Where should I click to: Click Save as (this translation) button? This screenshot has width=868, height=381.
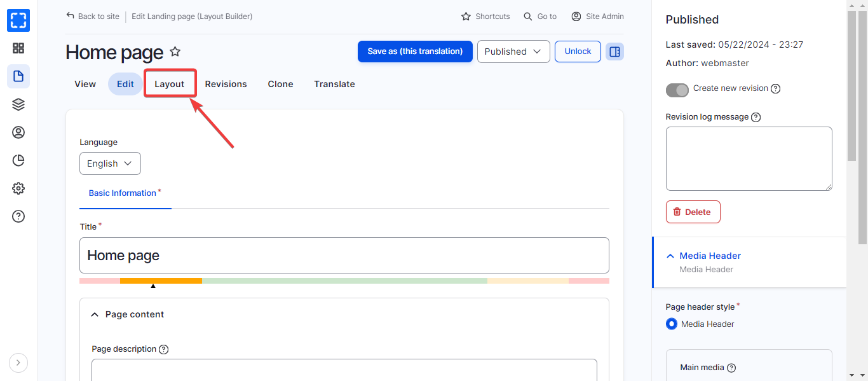coord(415,52)
